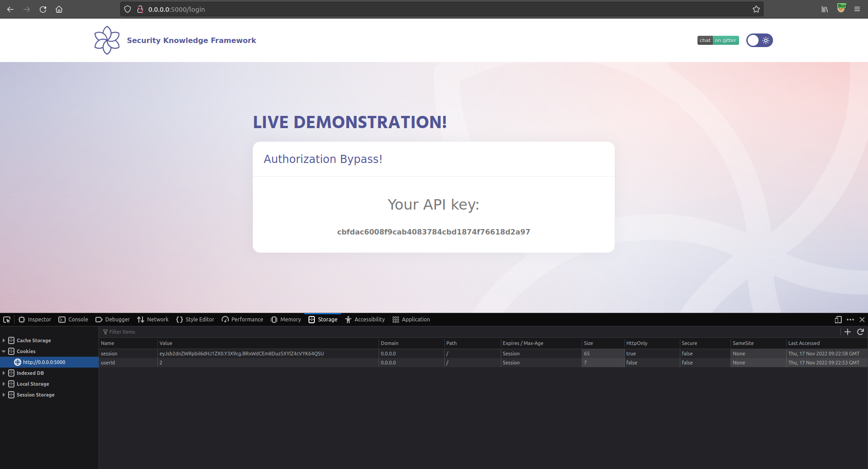Select the Local Storage label
Viewport: 868px width, 469px height.
coord(33,384)
